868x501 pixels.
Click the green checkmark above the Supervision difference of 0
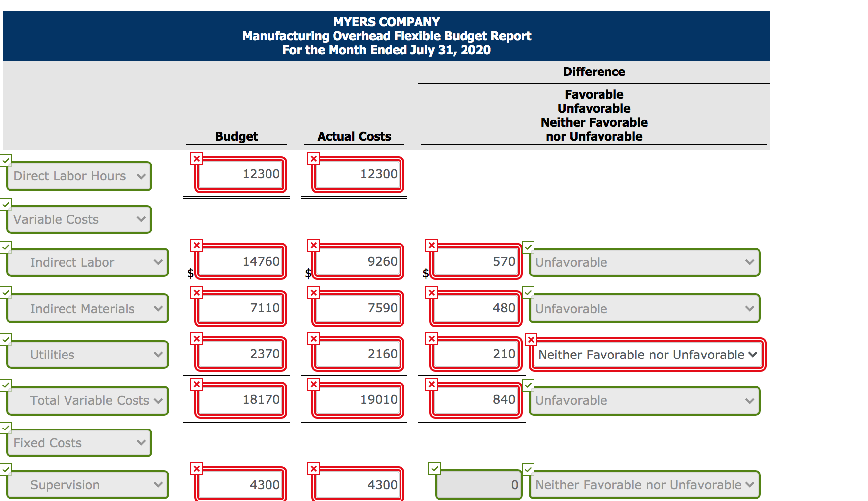pyautogui.click(x=435, y=468)
